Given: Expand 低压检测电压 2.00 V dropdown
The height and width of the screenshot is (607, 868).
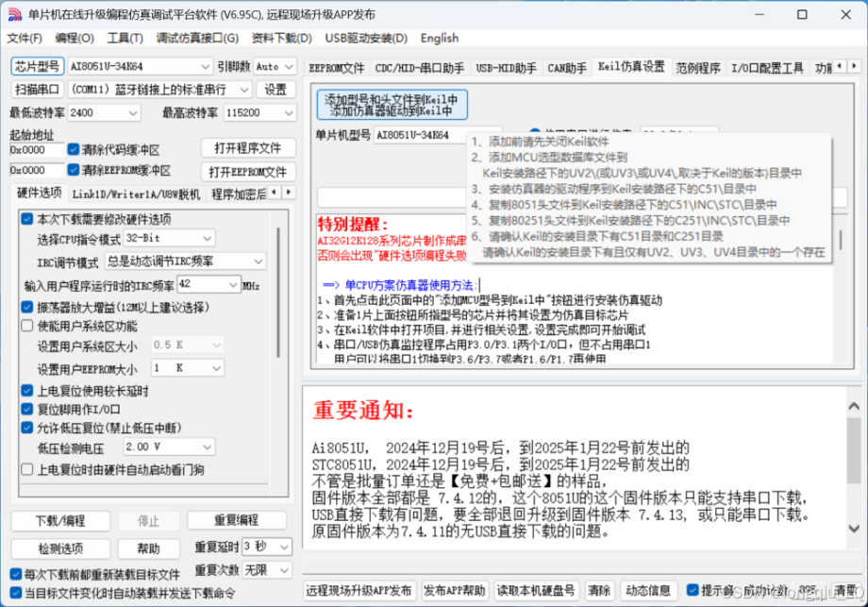Looking at the screenshot, I should 208,447.
